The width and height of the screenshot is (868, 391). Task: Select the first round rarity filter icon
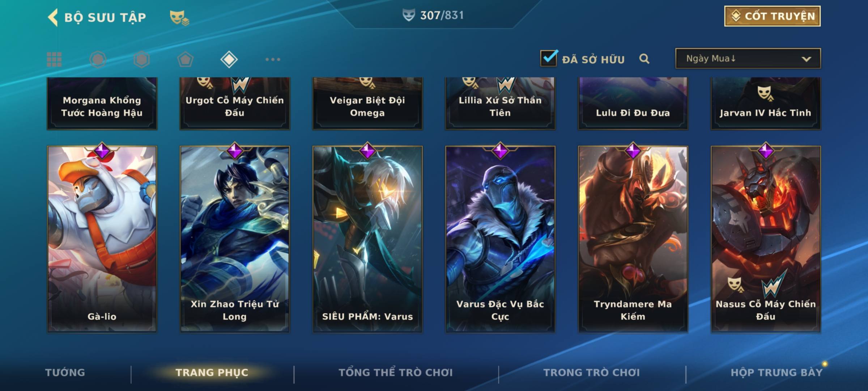(98, 59)
